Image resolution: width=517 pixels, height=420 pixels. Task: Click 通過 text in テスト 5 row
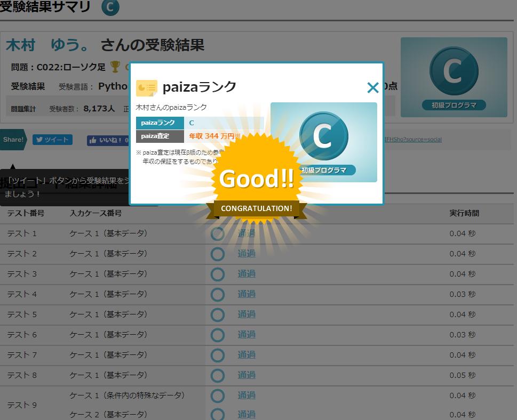[x=246, y=314]
